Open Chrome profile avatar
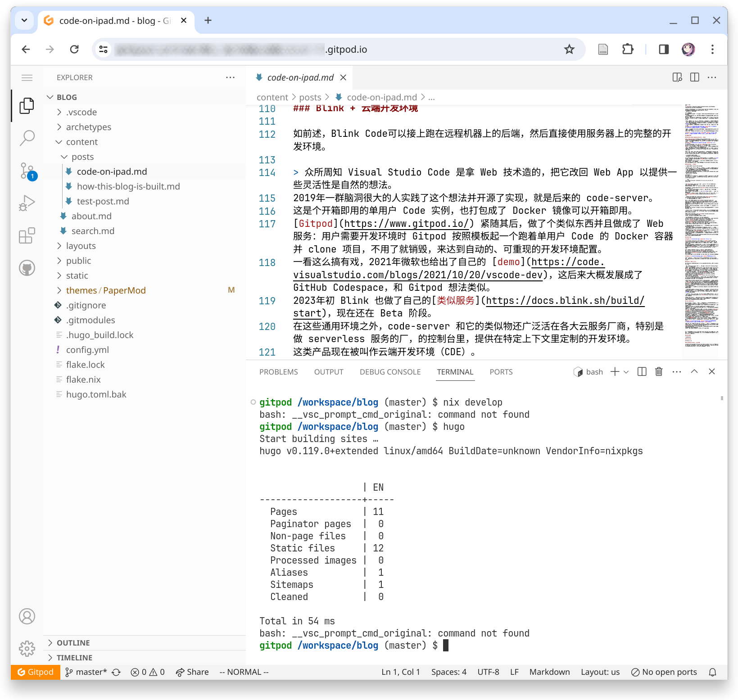Screen dimensions: 738x700 point(688,50)
